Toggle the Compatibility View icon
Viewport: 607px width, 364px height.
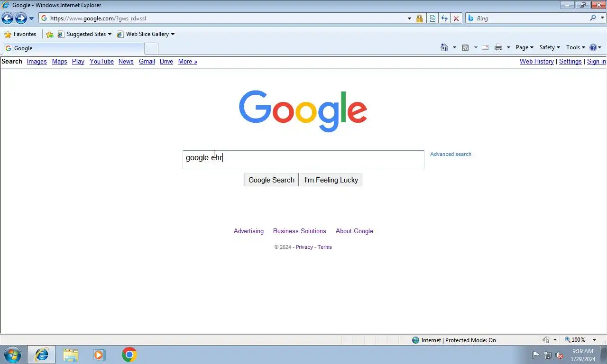pyautogui.click(x=432, y=18)
